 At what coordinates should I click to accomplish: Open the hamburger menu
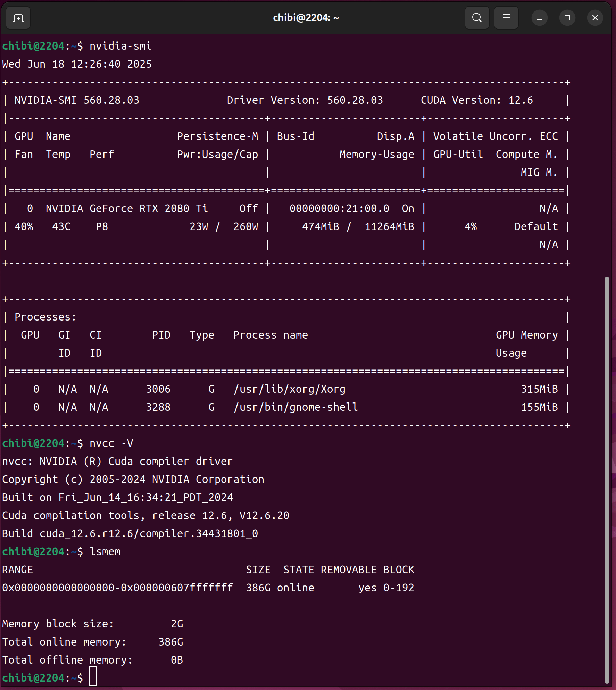click(x=506, y=18)
